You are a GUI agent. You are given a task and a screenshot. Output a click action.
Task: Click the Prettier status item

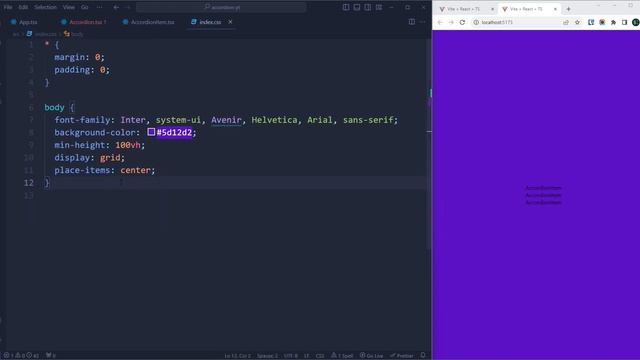pos(402,356)
